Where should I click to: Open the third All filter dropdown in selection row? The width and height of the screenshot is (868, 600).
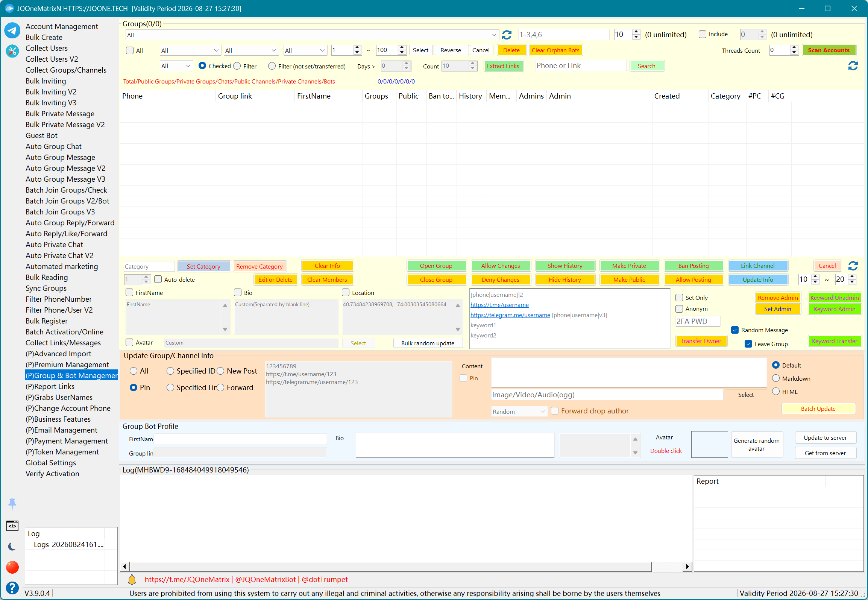(305, 50)
